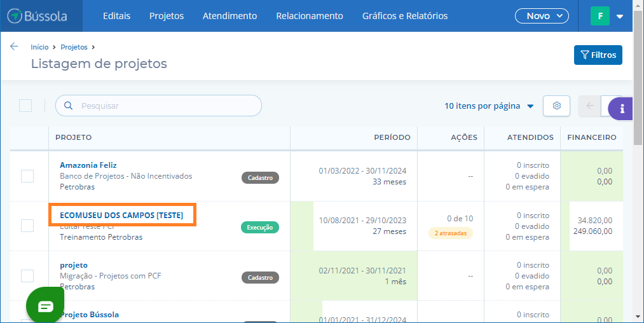
Task: Click the vertical page scrollbar
Action: [x=638, y=78]
